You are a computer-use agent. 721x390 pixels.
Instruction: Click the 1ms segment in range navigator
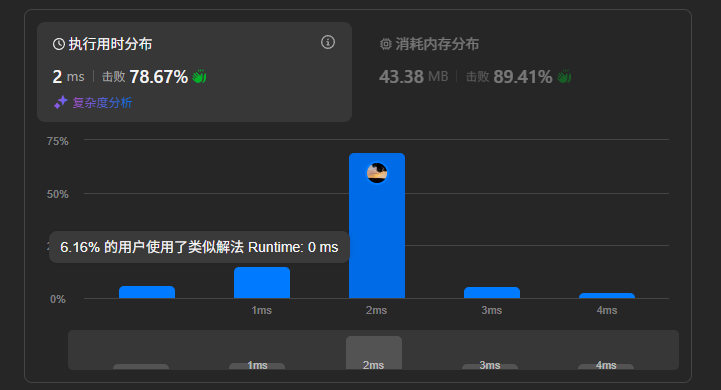coord(257,366)
